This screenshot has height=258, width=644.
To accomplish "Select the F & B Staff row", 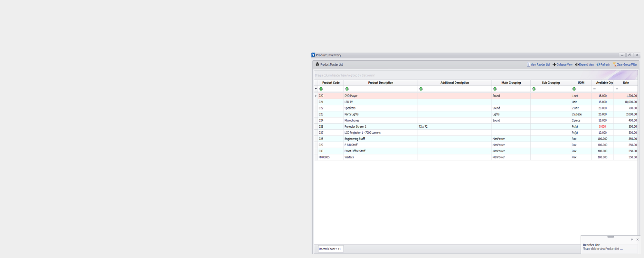I will point(476,145).
